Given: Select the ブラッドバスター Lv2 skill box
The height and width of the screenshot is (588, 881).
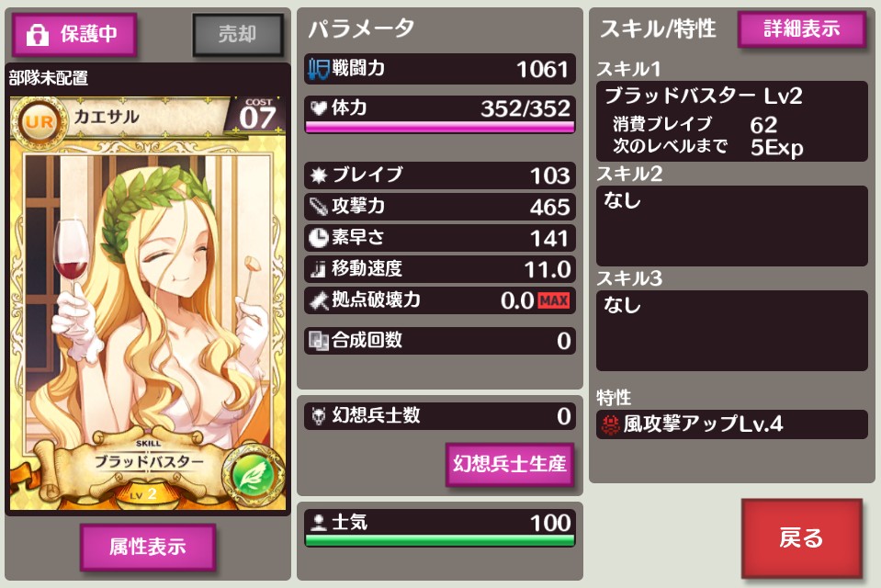Looking at the screenshot, I should coord(731,121).
